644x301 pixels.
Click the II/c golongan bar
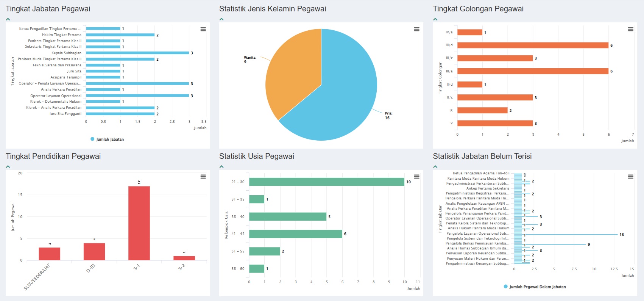click(495, 97)
